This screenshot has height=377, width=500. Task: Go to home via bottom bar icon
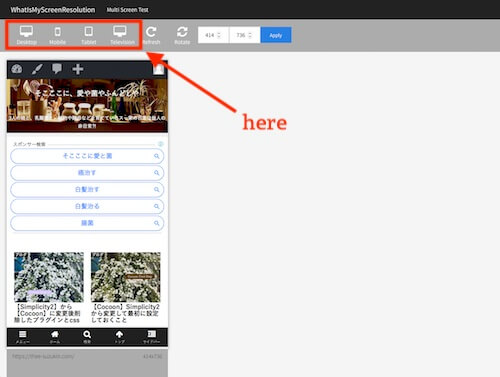click(55, 337)
